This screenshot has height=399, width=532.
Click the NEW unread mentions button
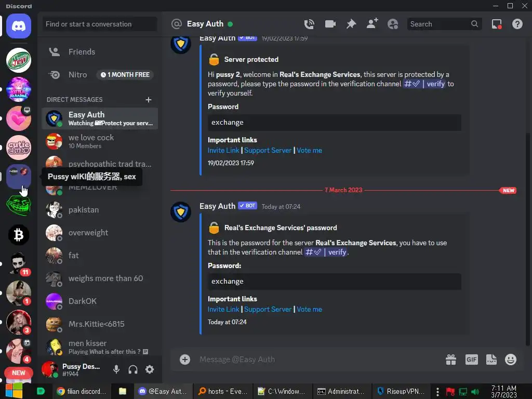(19, 373)
